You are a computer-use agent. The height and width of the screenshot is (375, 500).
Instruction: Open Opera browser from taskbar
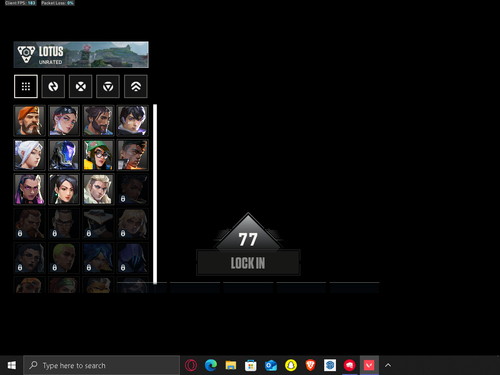click(x=191, y=365)
